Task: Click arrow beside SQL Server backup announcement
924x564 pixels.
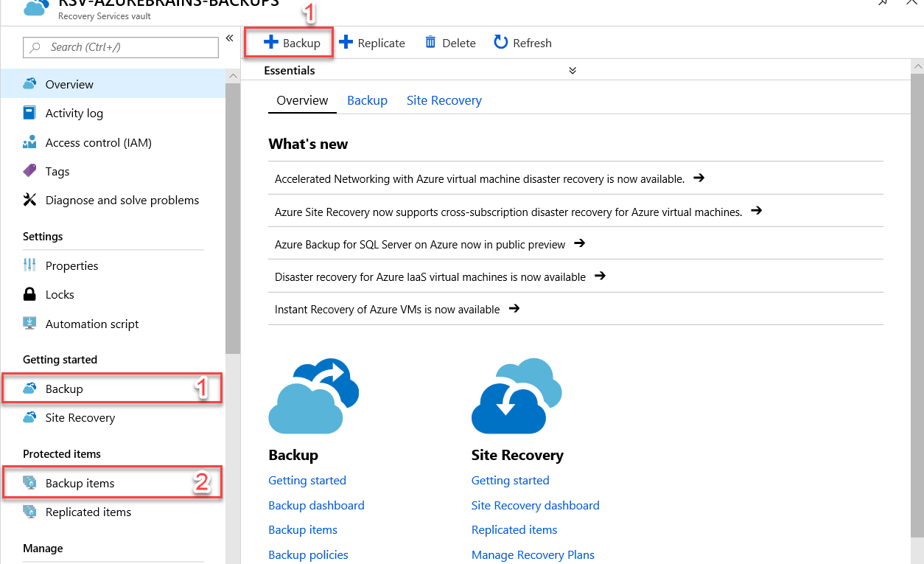Action: tap(580, 243)
